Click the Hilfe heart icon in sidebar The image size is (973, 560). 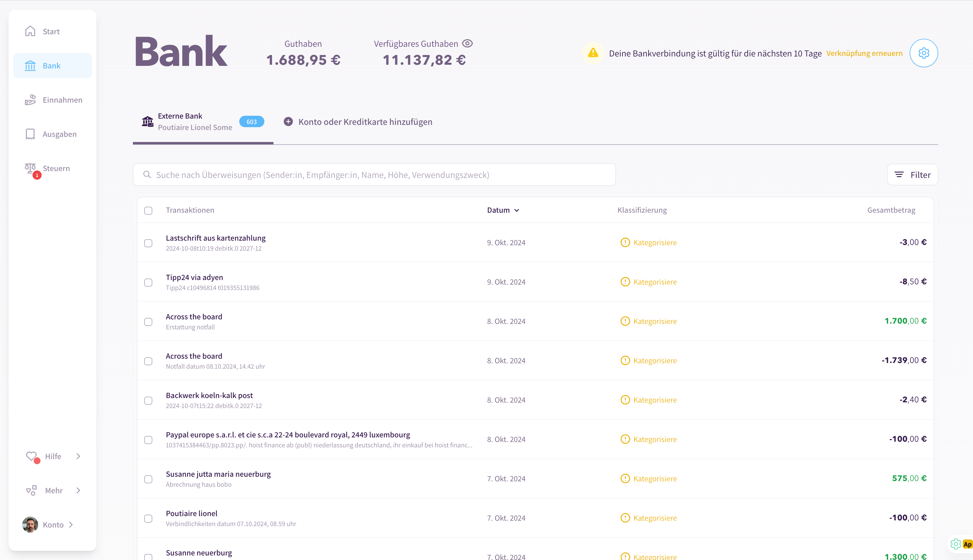(x=31, y=456)
